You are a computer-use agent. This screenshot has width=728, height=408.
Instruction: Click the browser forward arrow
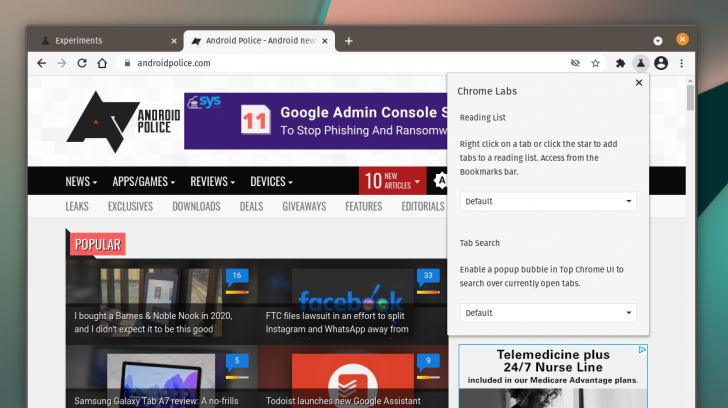click(62, 63)
